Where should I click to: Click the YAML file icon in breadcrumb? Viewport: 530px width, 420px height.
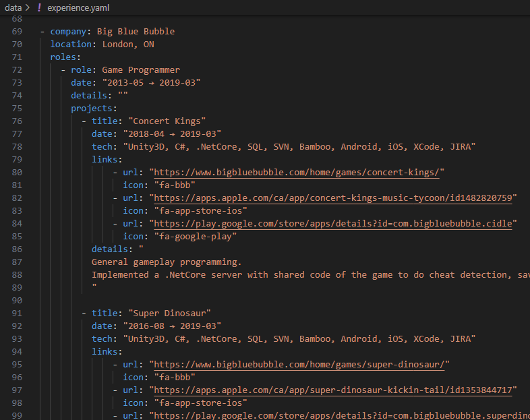(x=39, y=7)
